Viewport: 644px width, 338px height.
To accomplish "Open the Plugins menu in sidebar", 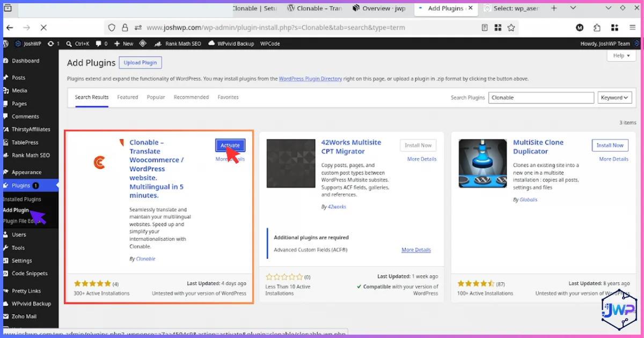I will 30,186.
